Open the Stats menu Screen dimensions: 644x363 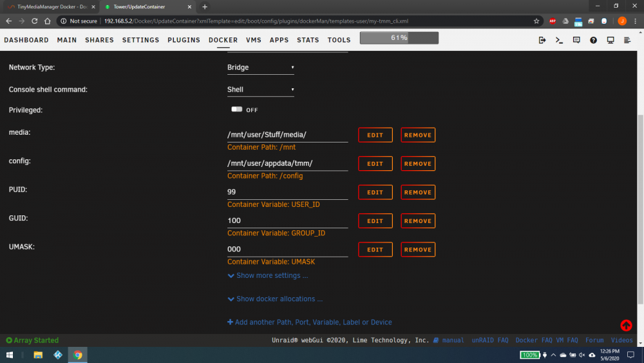click(308, 40)
